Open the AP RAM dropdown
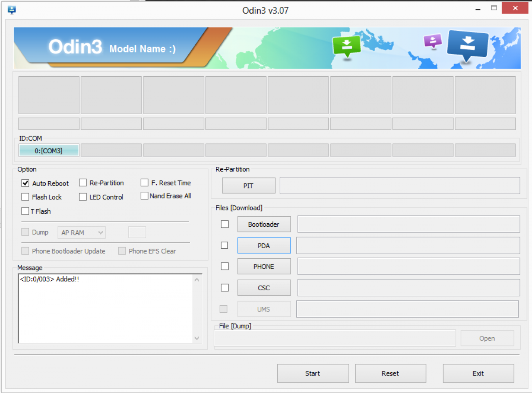Screen dimensions: 532x393 [x=81, y=232]
